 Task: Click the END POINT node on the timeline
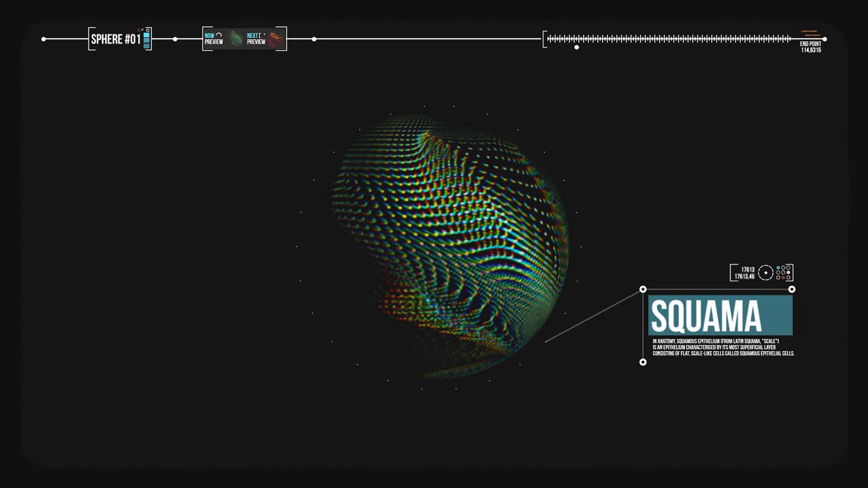pyautogui.click(x=825, y=39)
